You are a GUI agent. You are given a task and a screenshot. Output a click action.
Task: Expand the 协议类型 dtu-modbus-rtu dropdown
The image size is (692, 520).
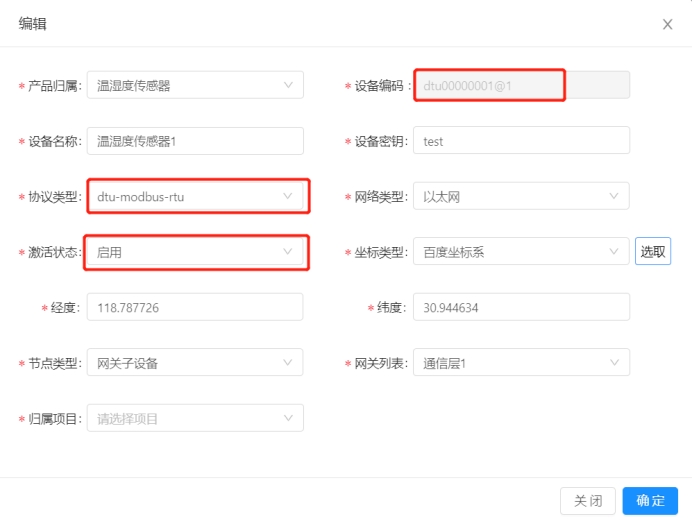click(195, 196)
